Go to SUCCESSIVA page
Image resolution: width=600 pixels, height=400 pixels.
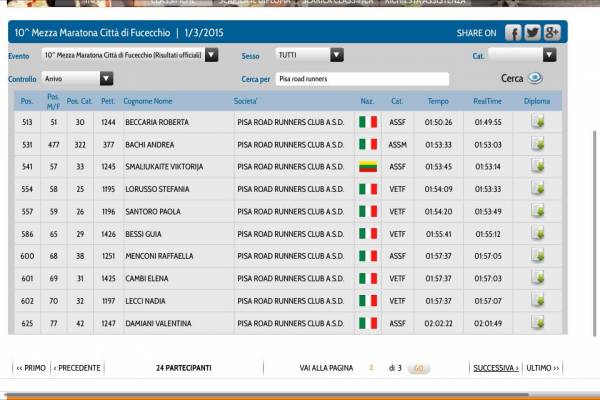pos(496,368)
